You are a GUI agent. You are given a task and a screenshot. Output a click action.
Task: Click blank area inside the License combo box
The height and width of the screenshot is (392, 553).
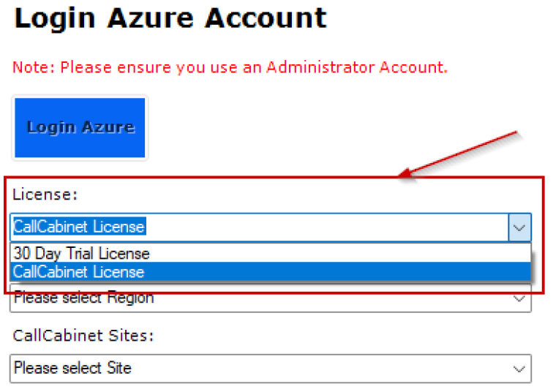pyautogui.click(x=325, y=227)
